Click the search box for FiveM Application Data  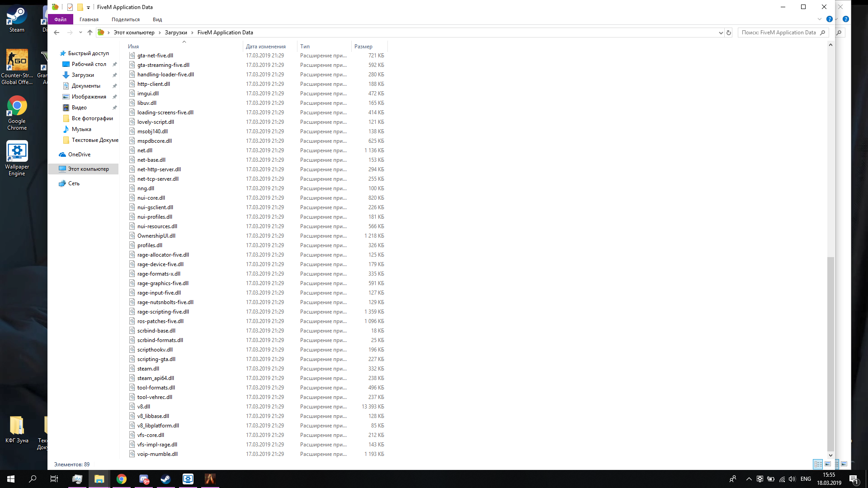[x=783, y=33]
